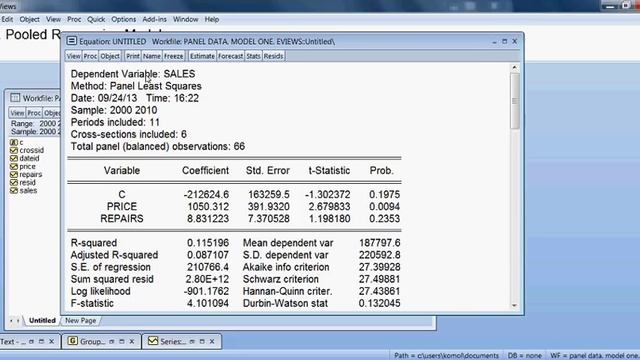Click the Equation window title icon
Viewport: 640px width, 360px height.
pyautogui.click(x=72, y=41)
